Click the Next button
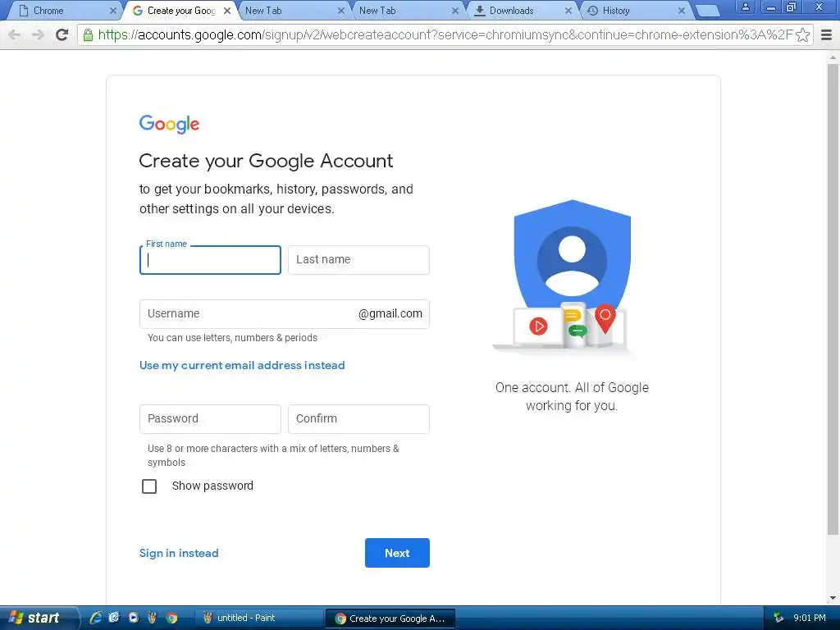840x630 pixels. (x=397, y=553)
